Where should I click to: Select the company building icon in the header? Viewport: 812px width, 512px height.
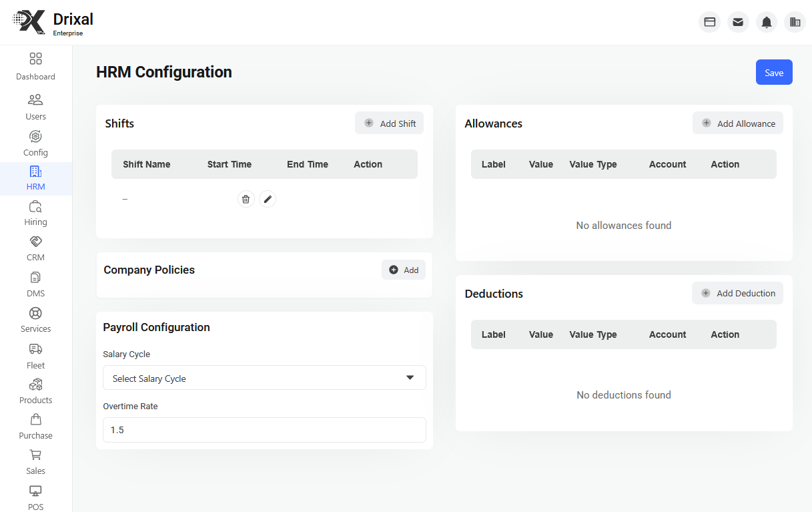point(795,21)
